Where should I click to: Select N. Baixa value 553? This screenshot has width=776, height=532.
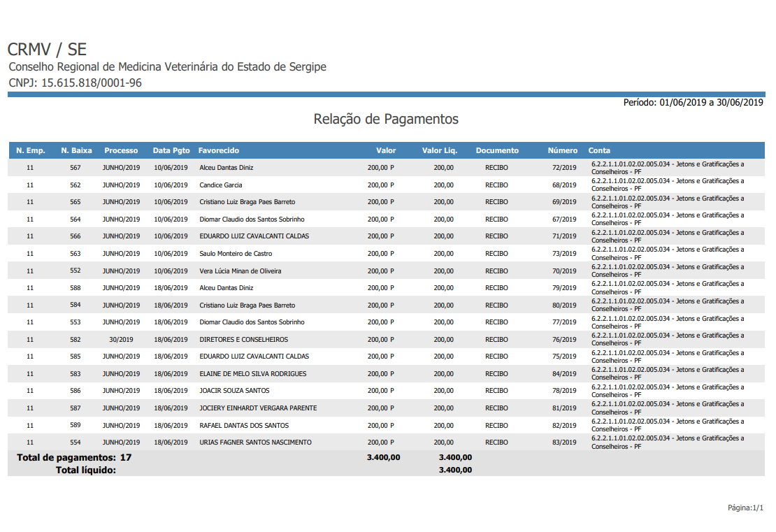pyautogui.click(x=76, y=322)
